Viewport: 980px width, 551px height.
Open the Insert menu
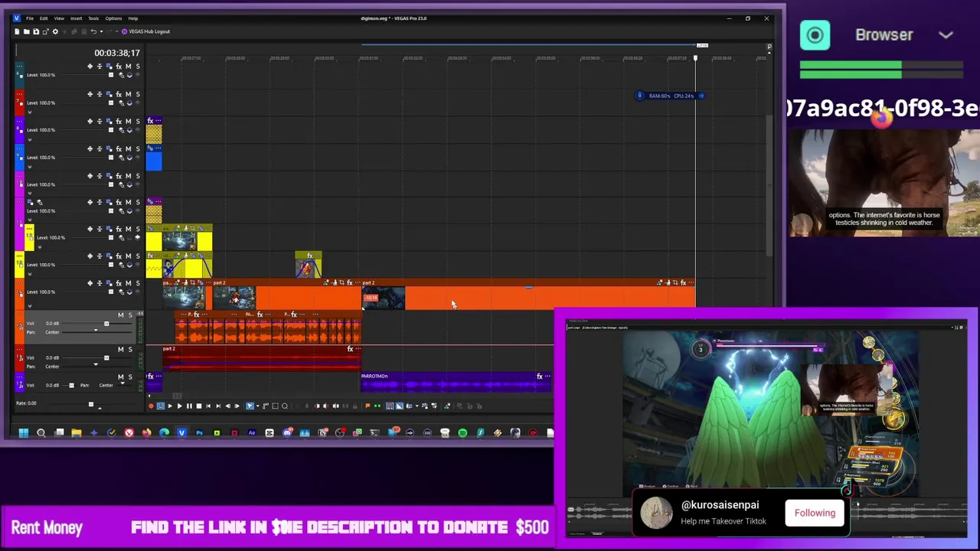pos(77,18)
